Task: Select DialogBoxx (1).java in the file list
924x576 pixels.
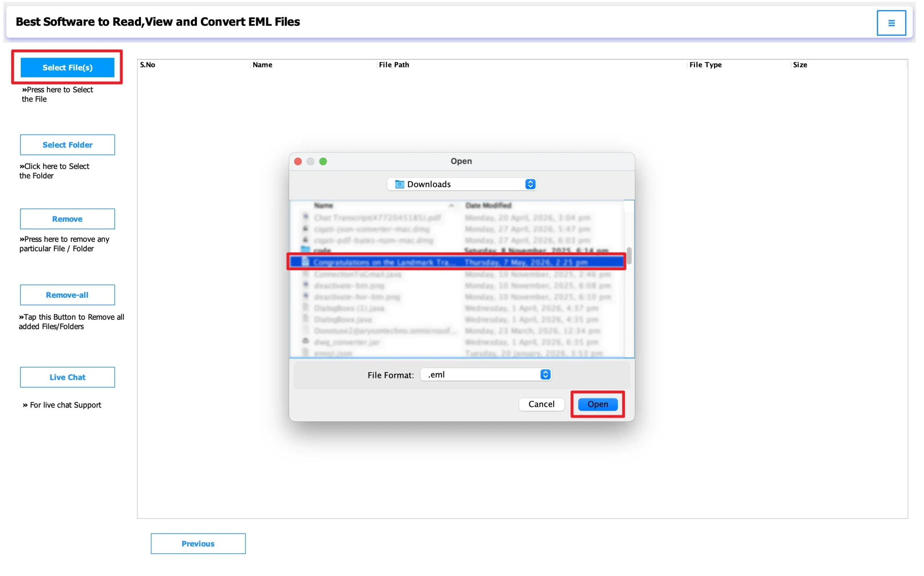Action: [457, 308]
